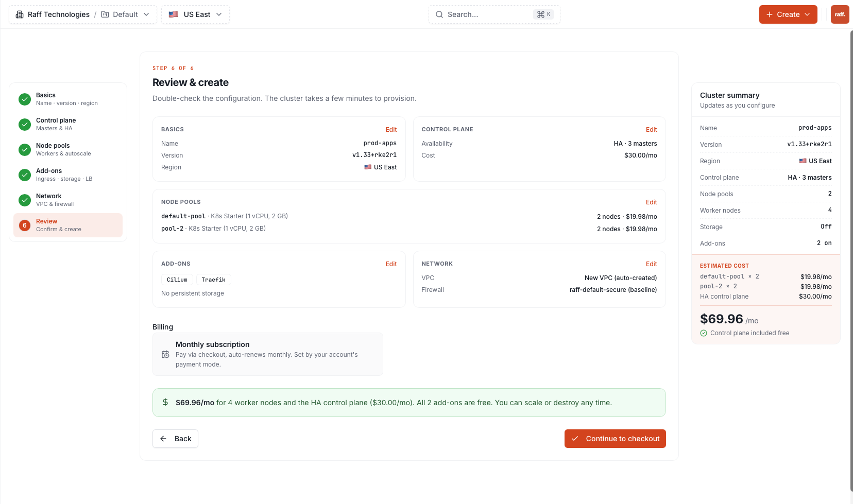Viewport: 853px width, 504px height.
Task: Click the US flag icon in region selector
Action: pos(174,14)
